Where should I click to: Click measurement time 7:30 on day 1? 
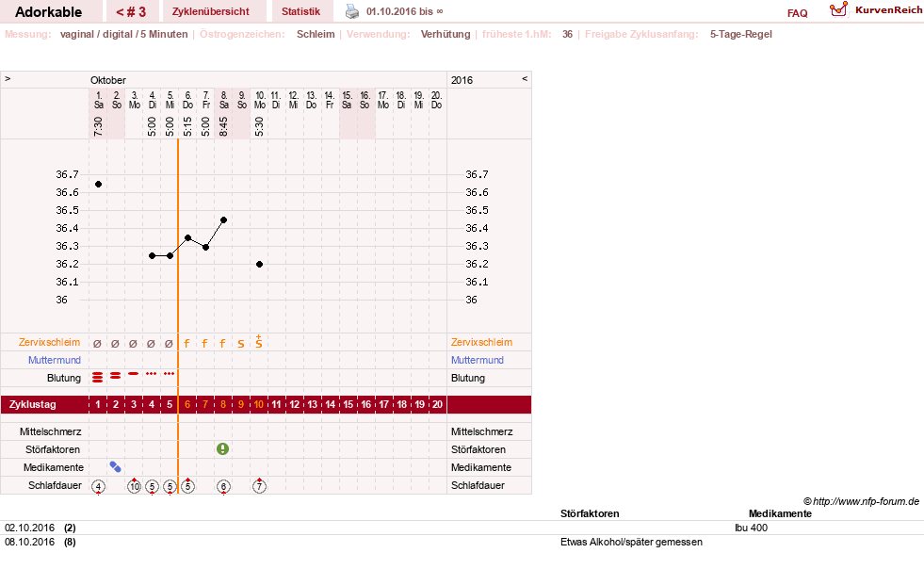98,126
